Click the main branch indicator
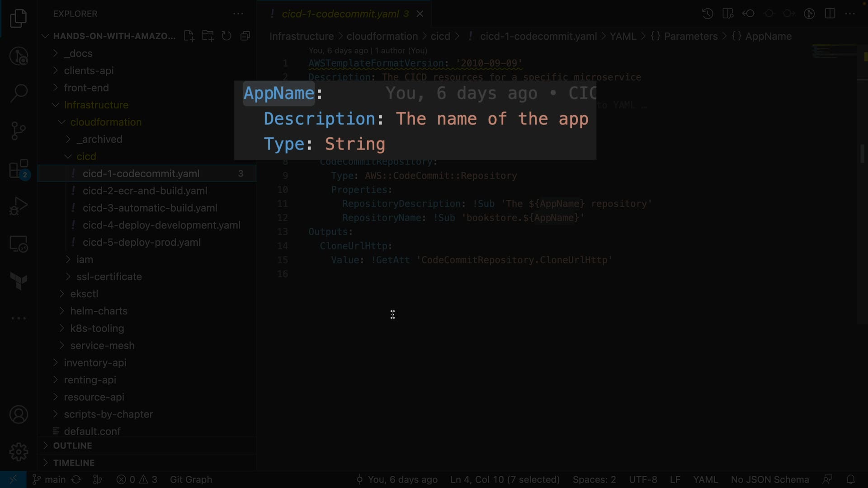The image size is (868, 488). (49, 479)
